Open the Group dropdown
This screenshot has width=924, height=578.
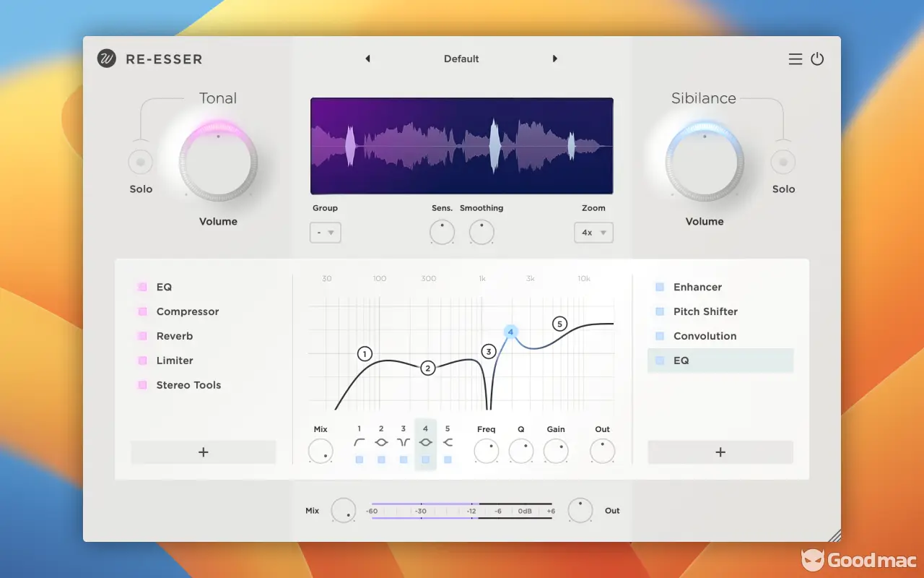click(x=326, y=233)
